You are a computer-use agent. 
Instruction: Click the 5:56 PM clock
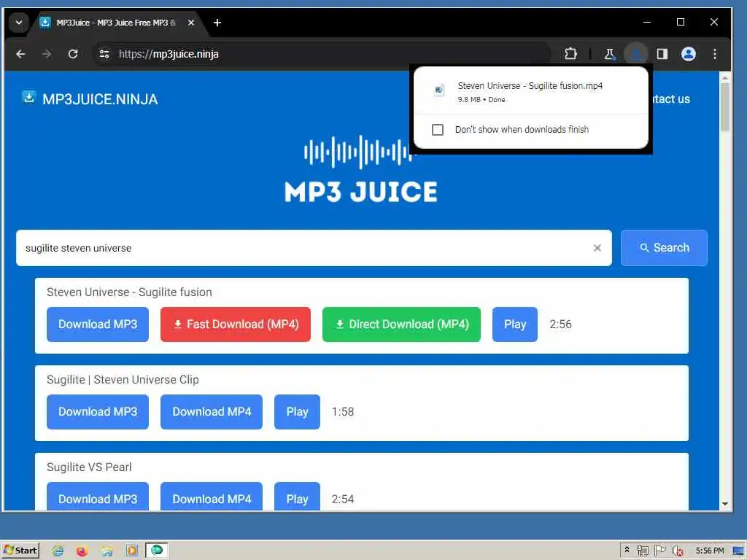click(709, 551)
